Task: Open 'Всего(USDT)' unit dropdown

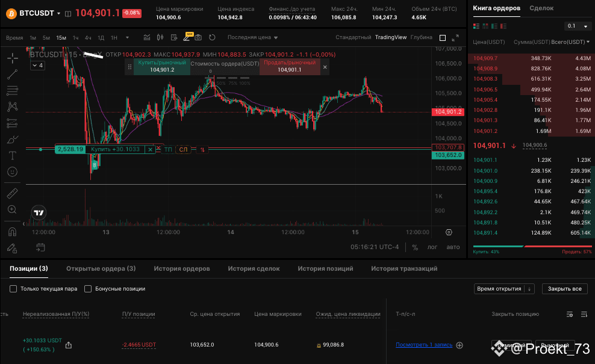Action: tap(570, 42)
